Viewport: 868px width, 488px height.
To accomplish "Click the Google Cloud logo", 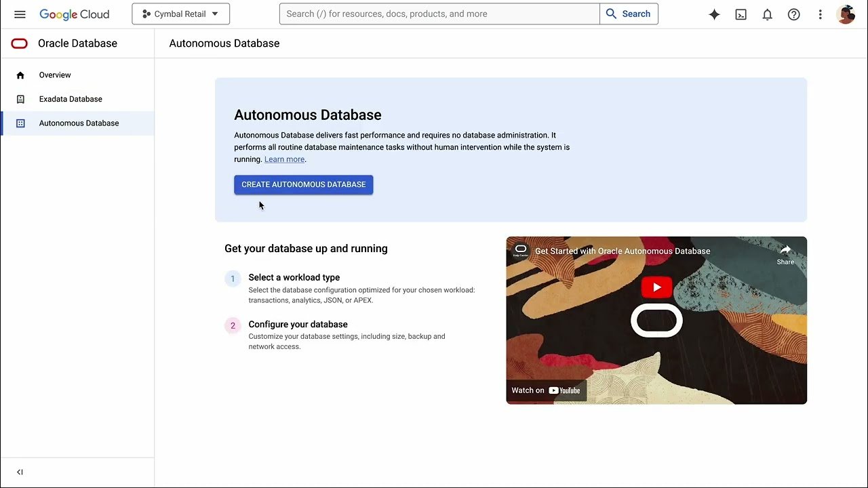I will coord(74,14).
